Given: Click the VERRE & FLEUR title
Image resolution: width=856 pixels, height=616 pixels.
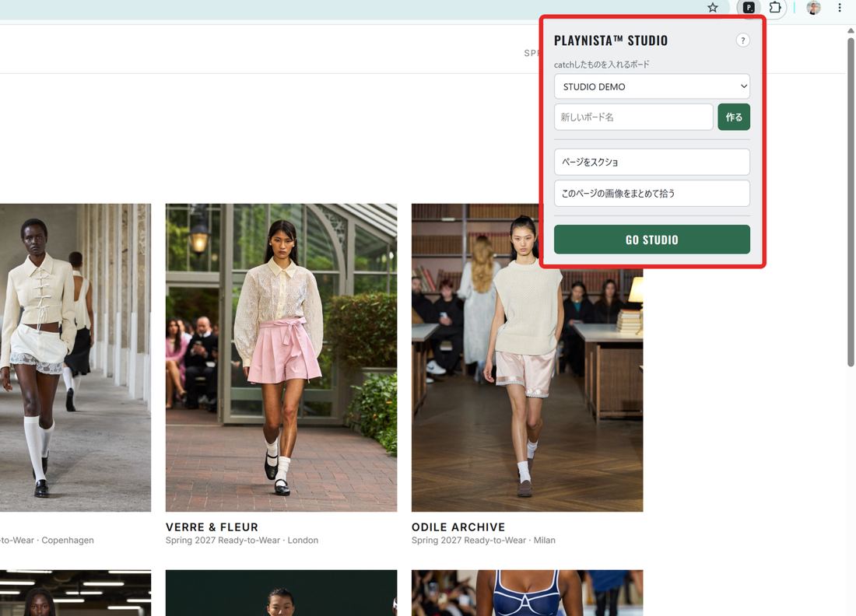Looking at the screenshot, I should point(212,527).
